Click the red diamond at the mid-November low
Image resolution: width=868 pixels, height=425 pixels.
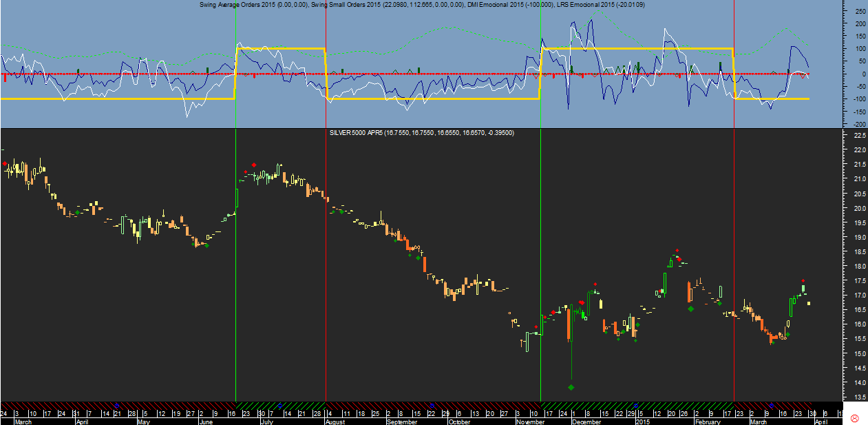click(536, 327)
